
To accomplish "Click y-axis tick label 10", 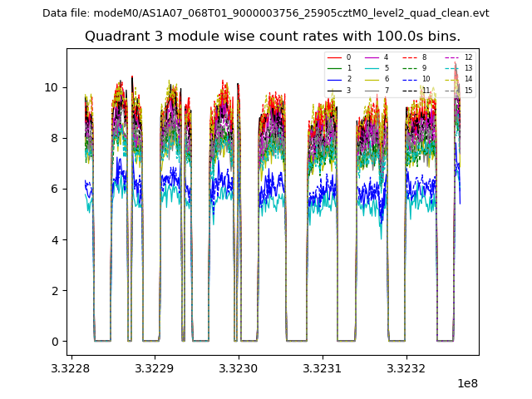I will point(51,87).
